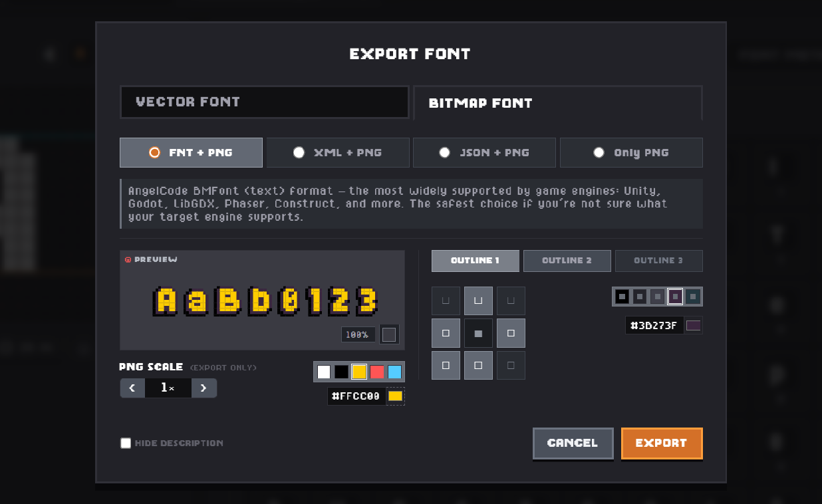Pick the white font color swatch
The image size is (822, 504).
(x=324, y=372)
